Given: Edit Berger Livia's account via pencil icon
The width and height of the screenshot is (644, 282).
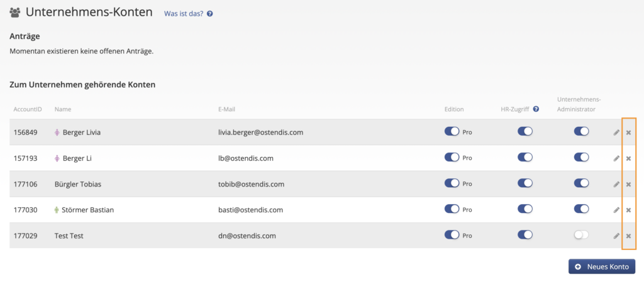Looking at the screenshot, I should click(x=616, y=133).
